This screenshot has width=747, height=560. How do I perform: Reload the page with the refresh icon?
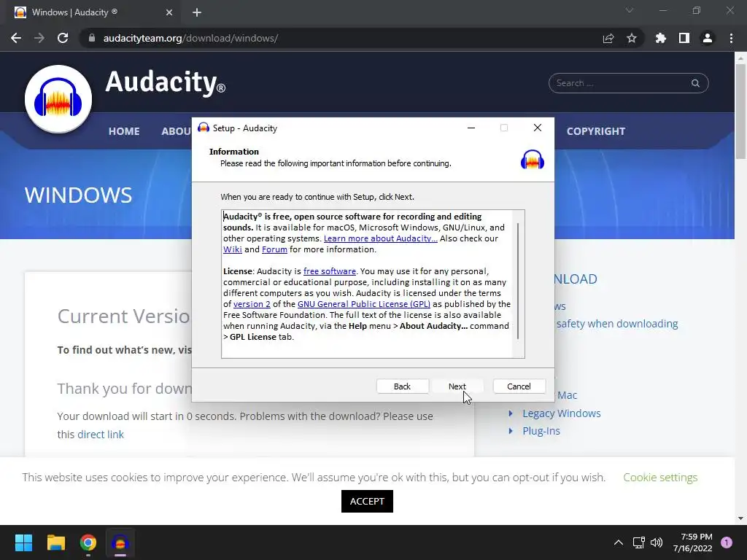coord(63,38)
